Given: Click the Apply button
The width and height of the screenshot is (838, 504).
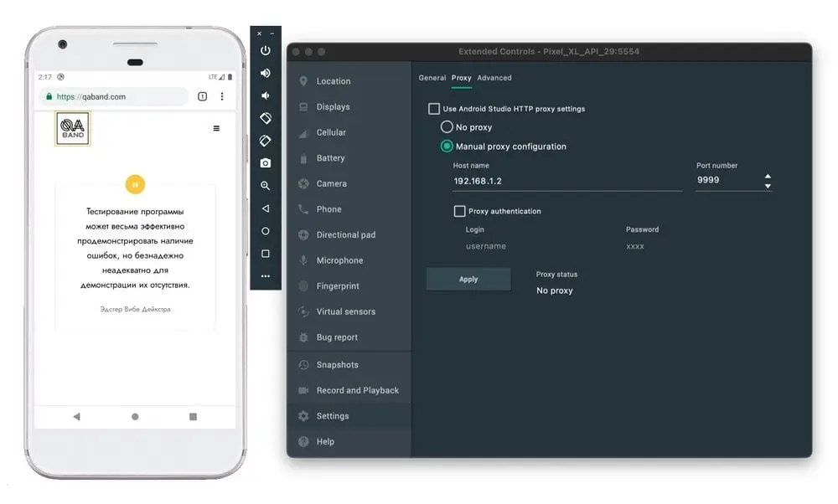Looking at the screenshot, I should point(468,280).
